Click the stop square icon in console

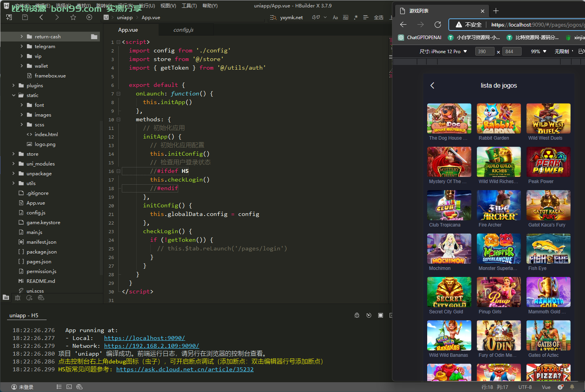381,315
